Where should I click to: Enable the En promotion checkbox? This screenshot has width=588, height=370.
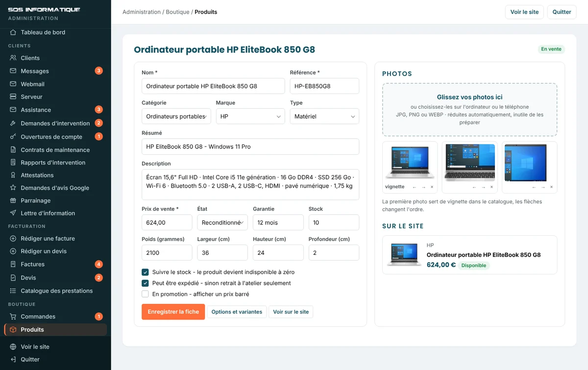pos(145,294)
